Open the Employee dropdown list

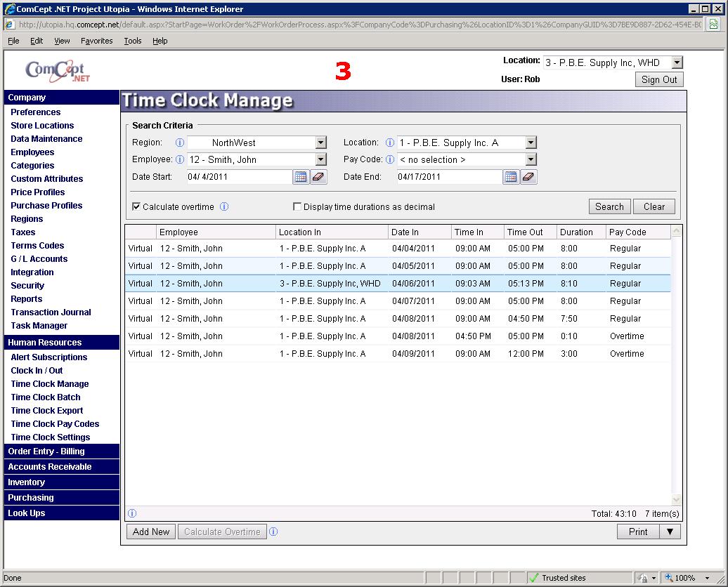tap(320, 159)
